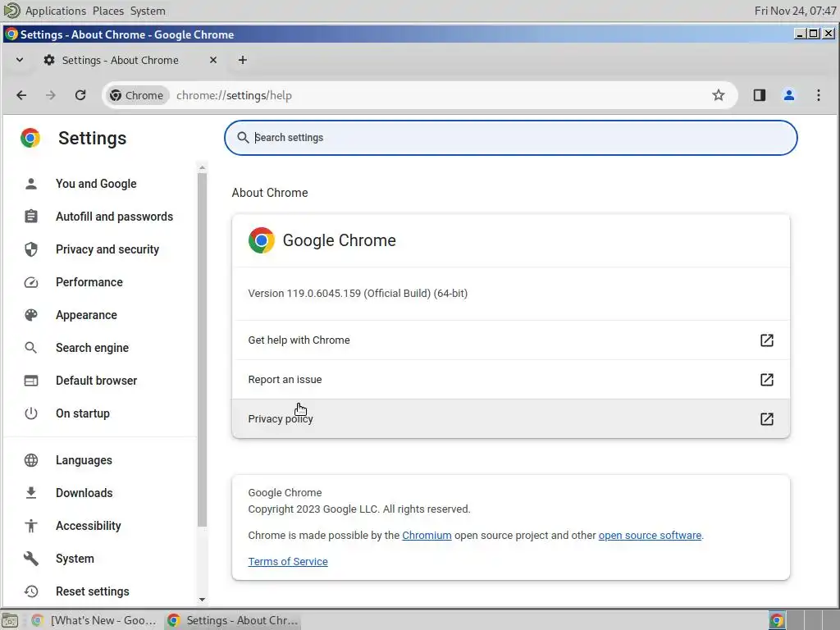
Task: Click external link icon for Privacy policy
Action: tap(767, 418)
